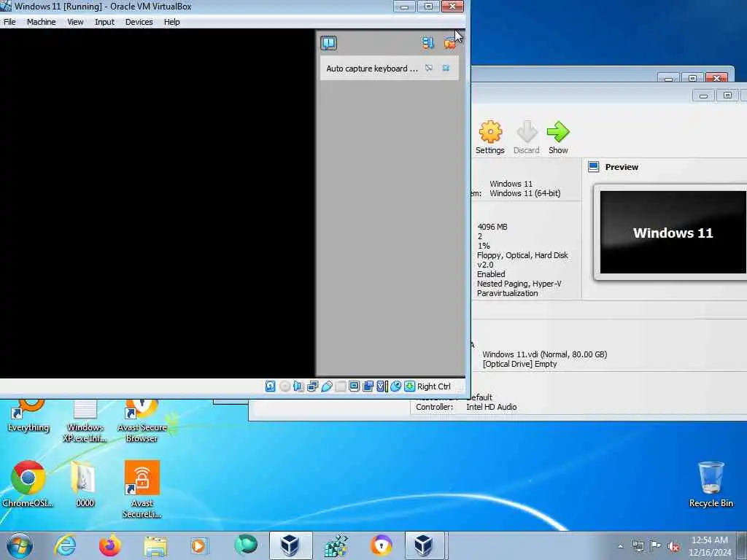The height and width of the screenshot is (560, 747).
Task: Click the audio status bar icon
Action: [298, 386]
